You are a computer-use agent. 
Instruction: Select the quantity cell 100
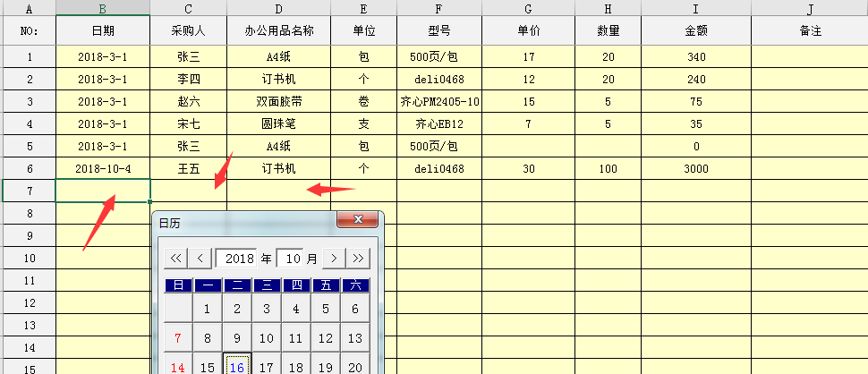click(608, 169)
